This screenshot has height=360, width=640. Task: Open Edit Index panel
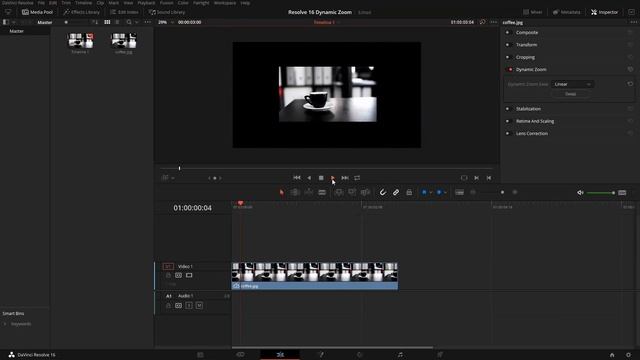[124, 12]
